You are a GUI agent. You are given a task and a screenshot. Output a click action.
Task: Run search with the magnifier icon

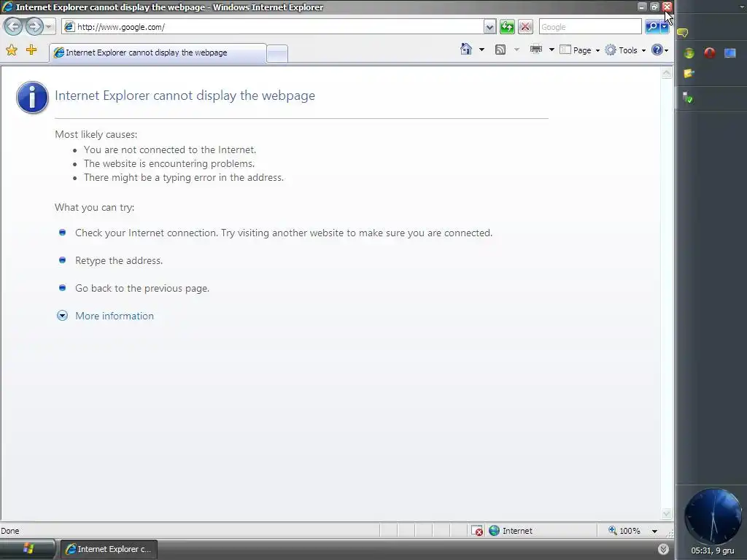tap(653, 27)
